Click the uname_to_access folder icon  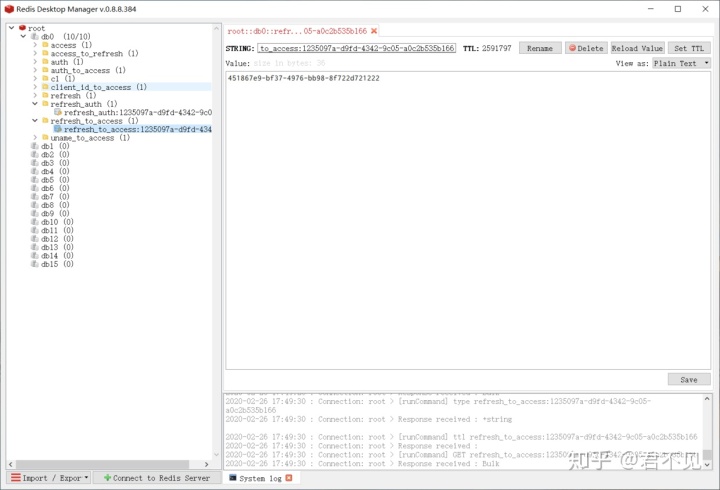(45, 137)
